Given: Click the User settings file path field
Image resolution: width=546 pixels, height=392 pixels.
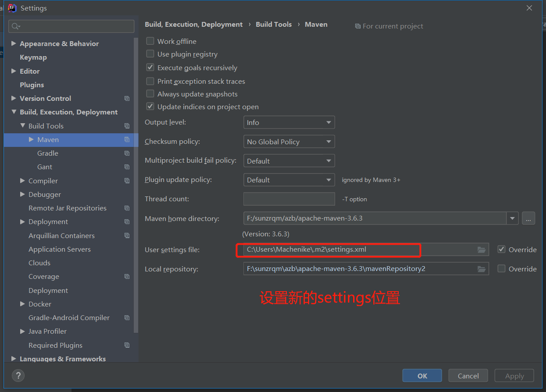Looking at the screenshot, I should pos(366,249).
